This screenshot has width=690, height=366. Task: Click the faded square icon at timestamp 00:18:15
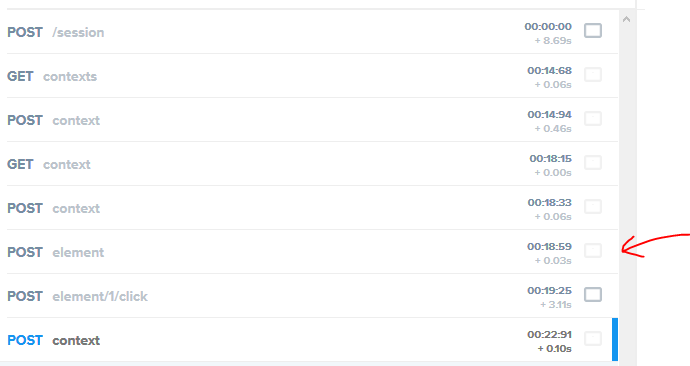click(x=593, y=163)
